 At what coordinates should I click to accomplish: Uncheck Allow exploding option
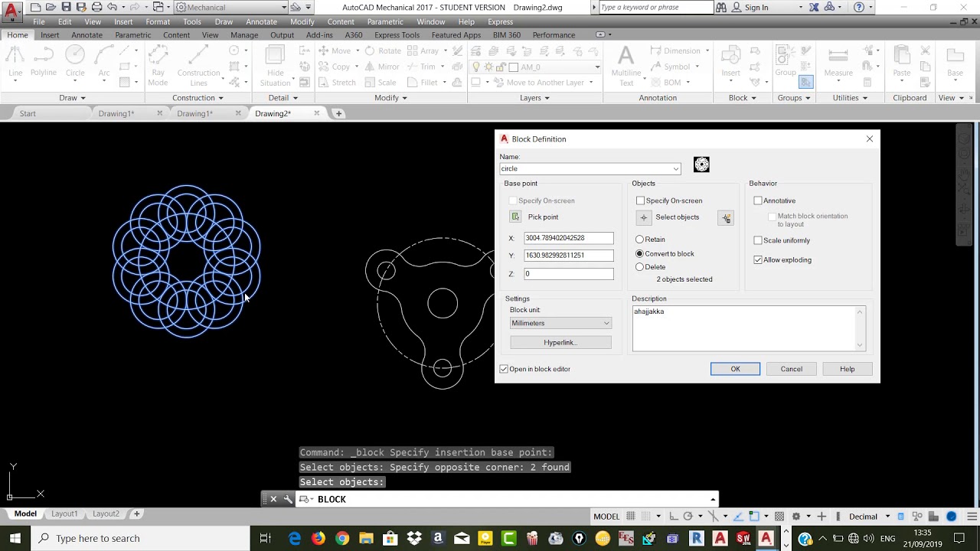(x=758, y=260)
